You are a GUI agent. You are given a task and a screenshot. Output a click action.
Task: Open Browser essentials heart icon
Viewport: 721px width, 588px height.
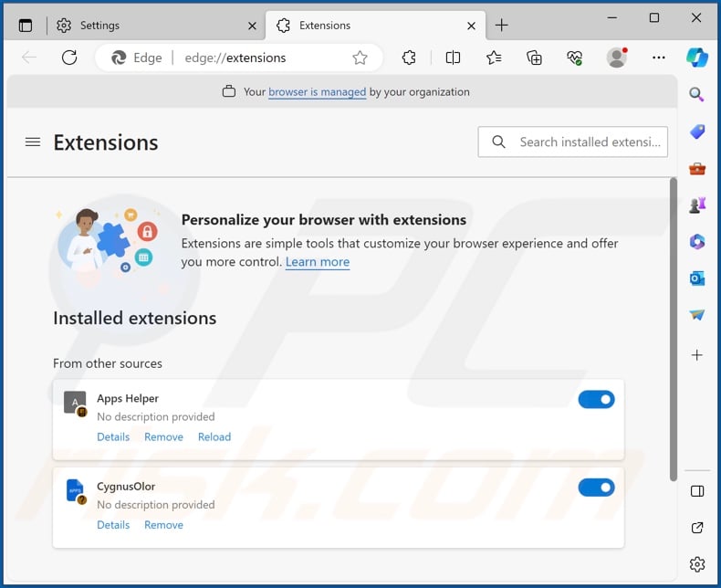(x=574, y=58)
